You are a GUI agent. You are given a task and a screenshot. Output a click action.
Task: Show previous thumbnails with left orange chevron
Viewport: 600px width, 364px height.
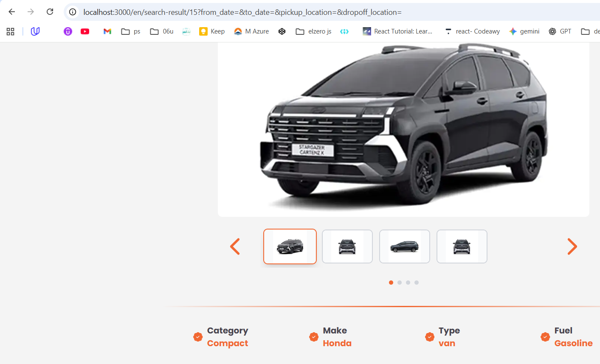235,246
